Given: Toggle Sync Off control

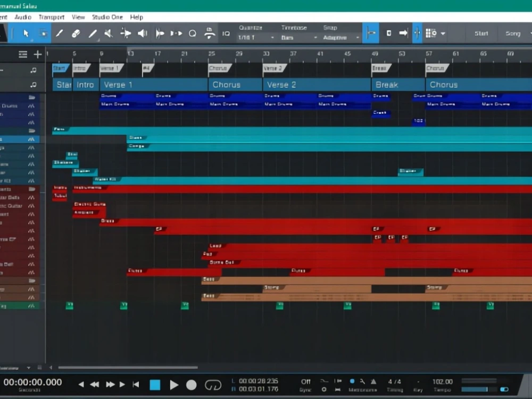Looking at the screenshot, I should (x=305, y=381).
